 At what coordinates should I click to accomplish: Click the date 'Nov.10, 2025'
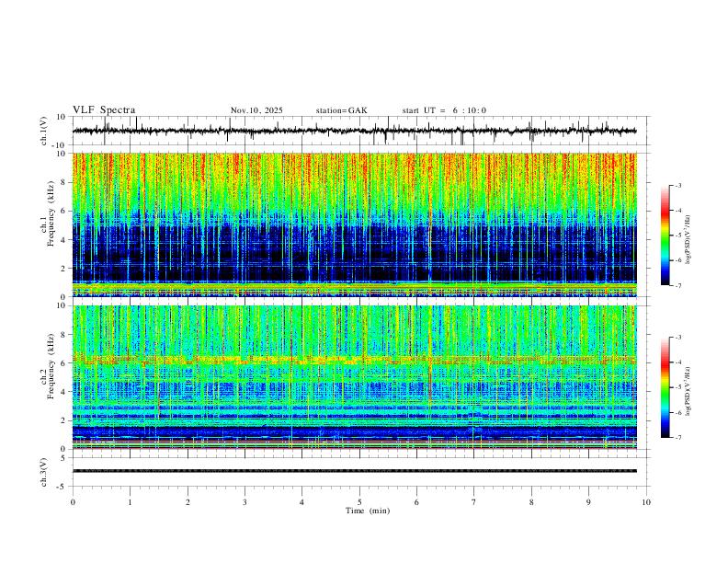[x=256, y=110]
